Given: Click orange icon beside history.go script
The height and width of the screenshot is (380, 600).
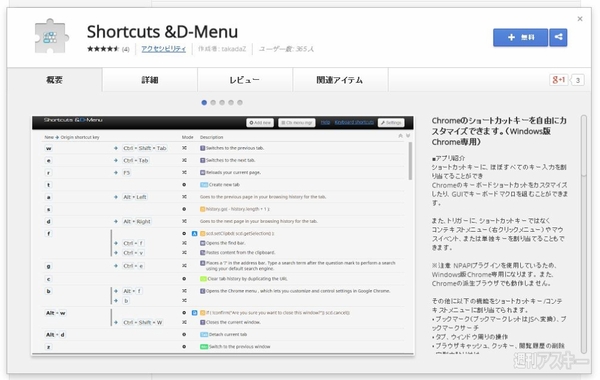Looking at the screenshot, I should coord(202,209).
